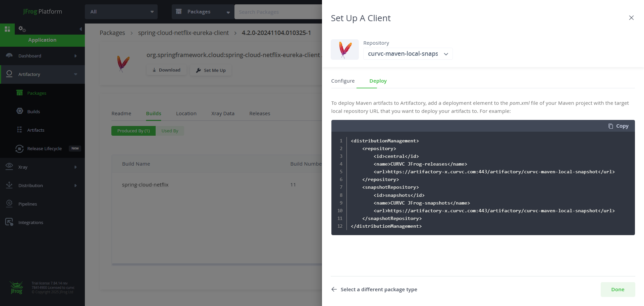The image size is (644, 306).
Task: Click the Xray eye icon
Action: click(x=9, y=167)
